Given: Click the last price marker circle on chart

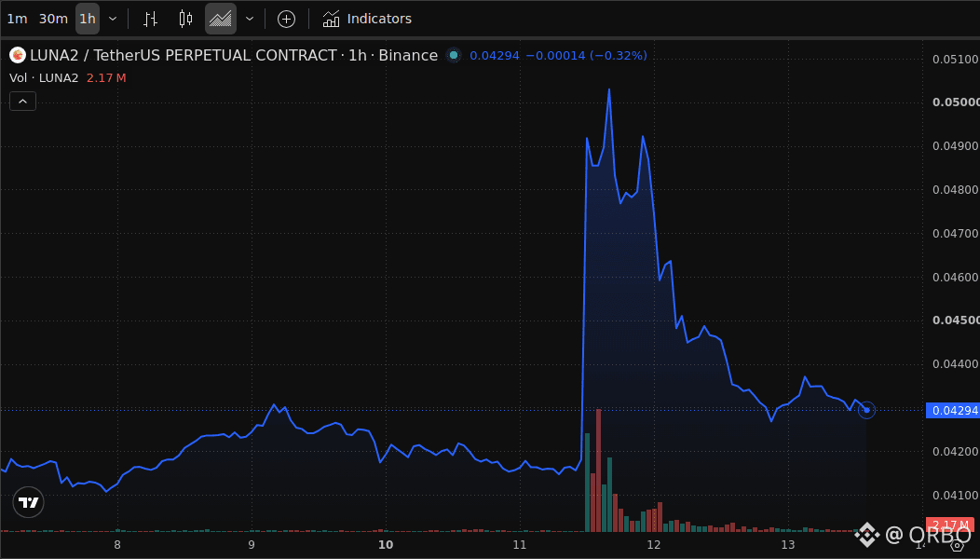Looking at the screenshot, I should (866, 410).
